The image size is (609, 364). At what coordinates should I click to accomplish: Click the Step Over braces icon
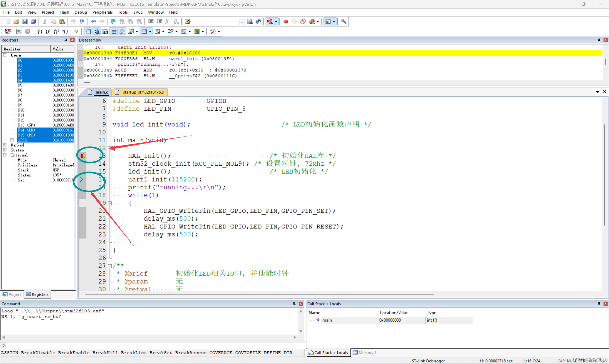click(x=48, y=31)
